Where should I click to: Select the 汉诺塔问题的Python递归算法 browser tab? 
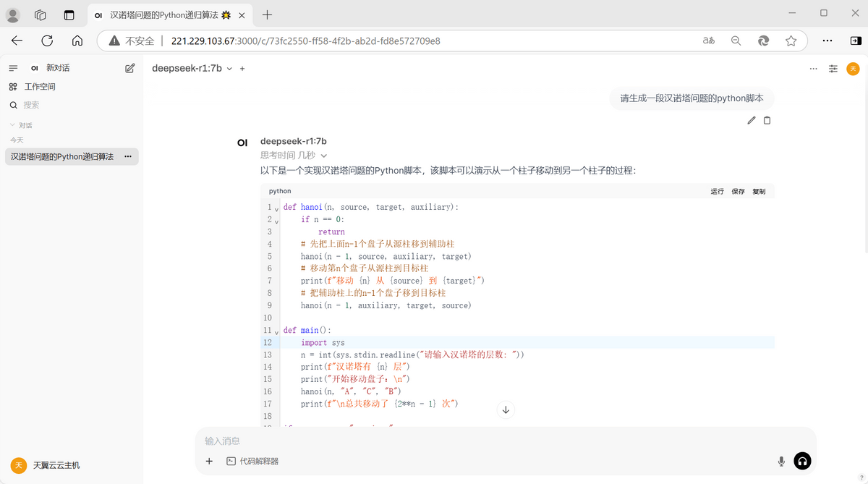click(169, 14)
